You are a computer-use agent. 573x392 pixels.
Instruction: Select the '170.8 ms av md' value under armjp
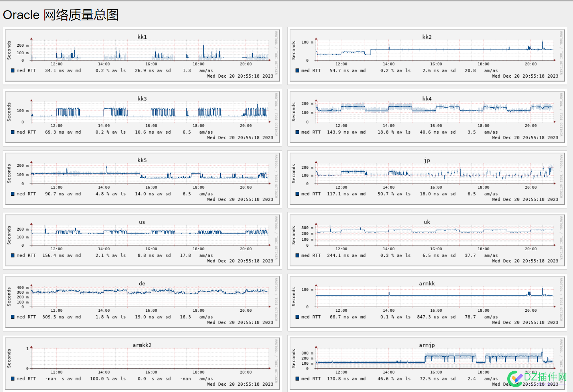coord(346,379)
